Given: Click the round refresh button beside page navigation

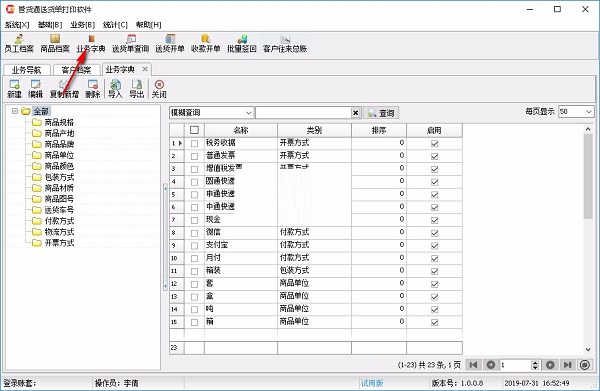Looking at the screenshot, I should (x=585, y=365).
